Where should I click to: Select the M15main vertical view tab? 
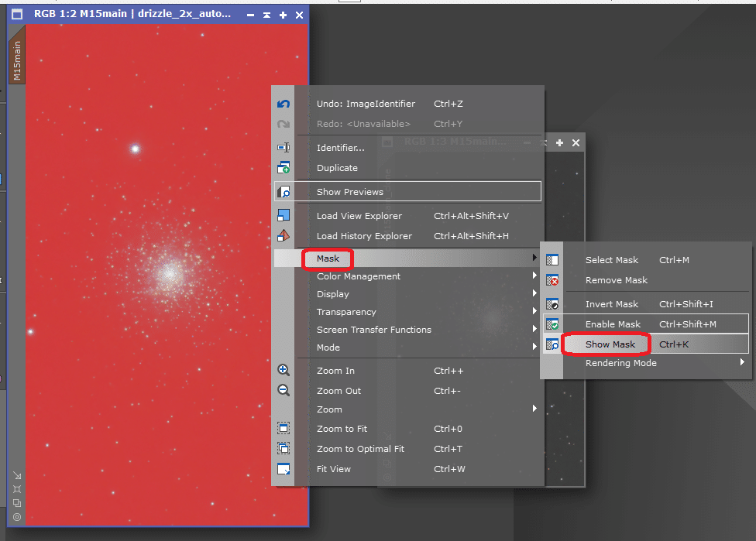(17, 54)
